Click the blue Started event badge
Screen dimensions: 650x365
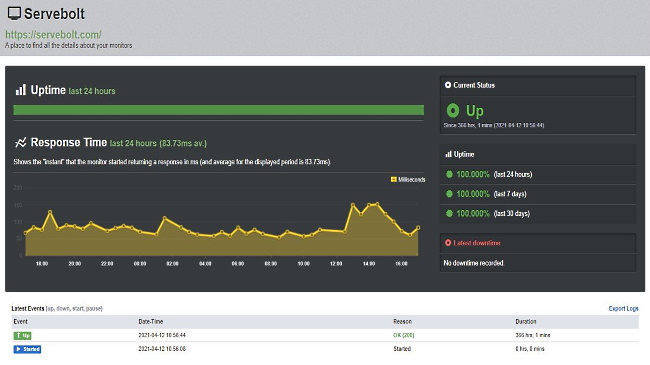click(27, 349)
